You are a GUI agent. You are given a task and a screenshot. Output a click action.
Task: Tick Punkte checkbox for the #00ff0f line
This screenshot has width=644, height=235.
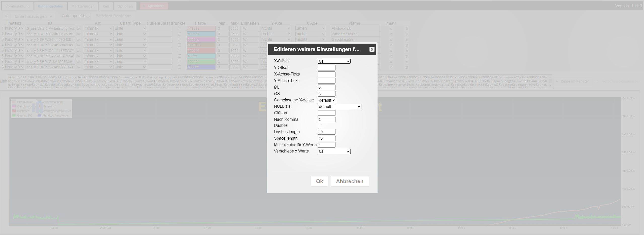(x=180, y=62)
